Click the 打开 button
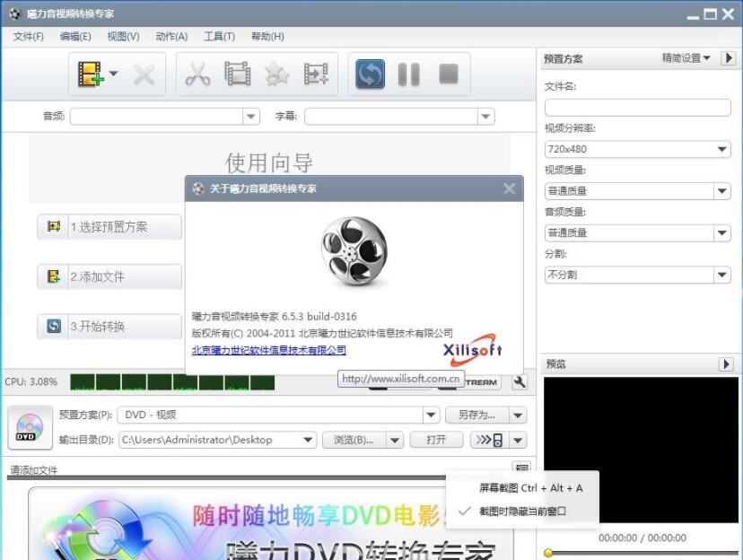The width and height of the screenshot is (743, 560). 436,440
